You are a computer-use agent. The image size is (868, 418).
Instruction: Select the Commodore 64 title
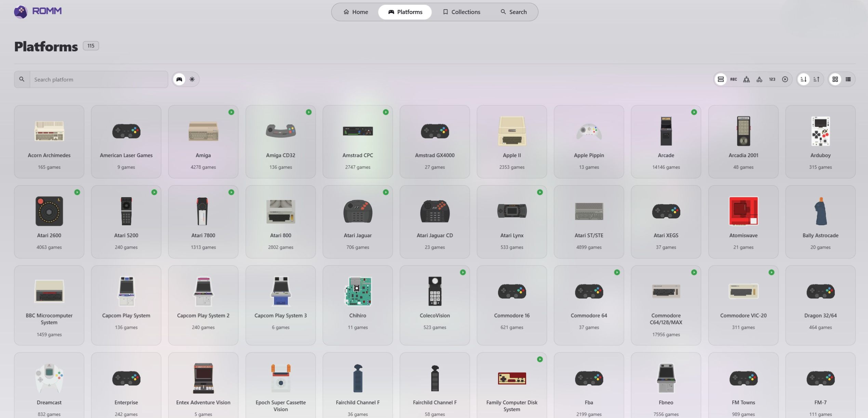[589, 315]
